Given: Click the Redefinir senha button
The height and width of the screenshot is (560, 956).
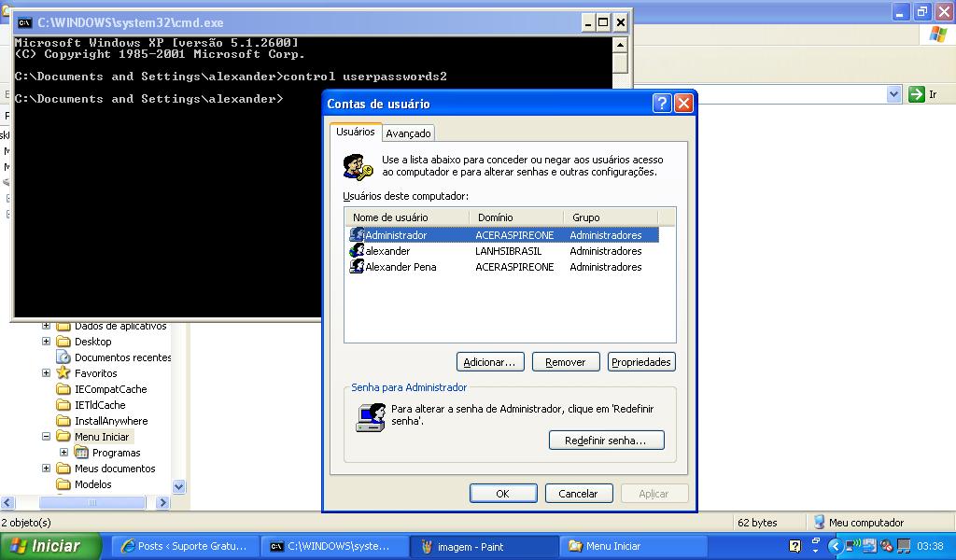Looking at the screenshot, I should [x=606, y=441].
